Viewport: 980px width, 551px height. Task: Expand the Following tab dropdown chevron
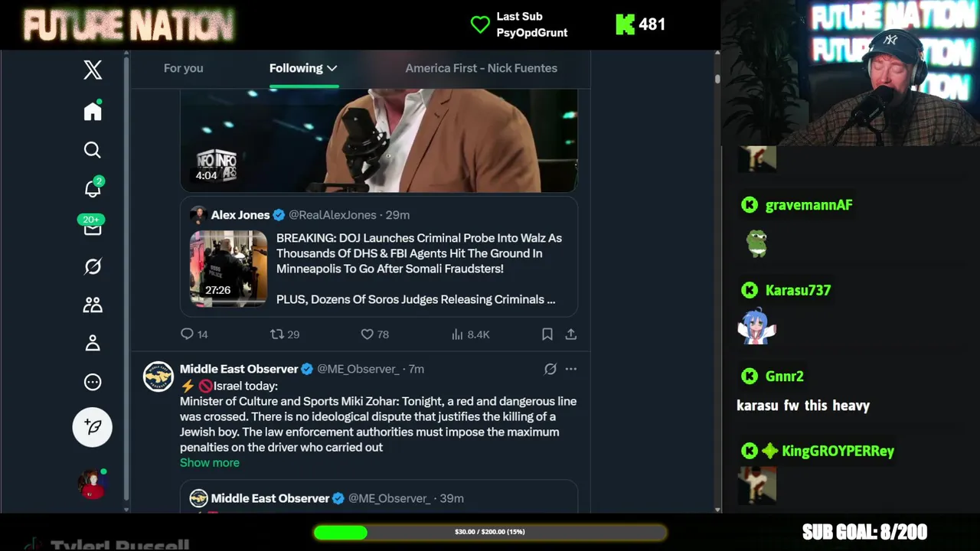point(332,68)
